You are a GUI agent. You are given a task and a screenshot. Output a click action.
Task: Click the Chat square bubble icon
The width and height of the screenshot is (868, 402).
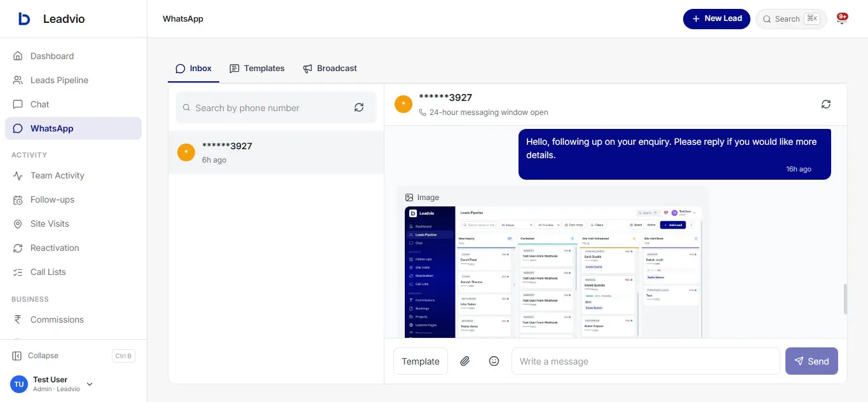tap(18, 104)
